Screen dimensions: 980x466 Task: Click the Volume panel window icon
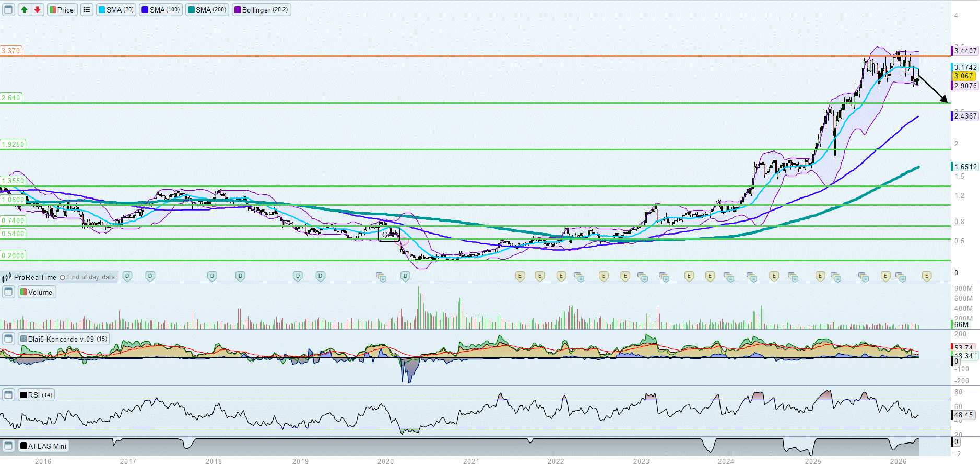[8, 292]
